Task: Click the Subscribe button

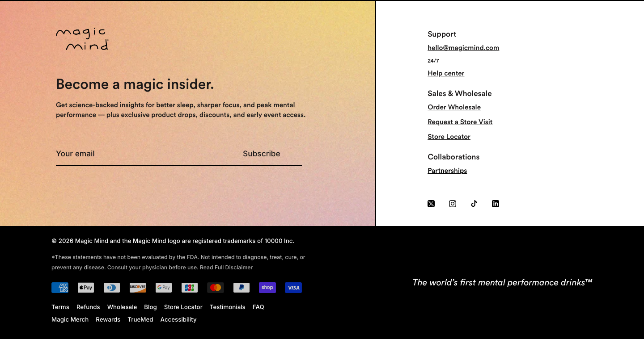Action: click(262, 154)
